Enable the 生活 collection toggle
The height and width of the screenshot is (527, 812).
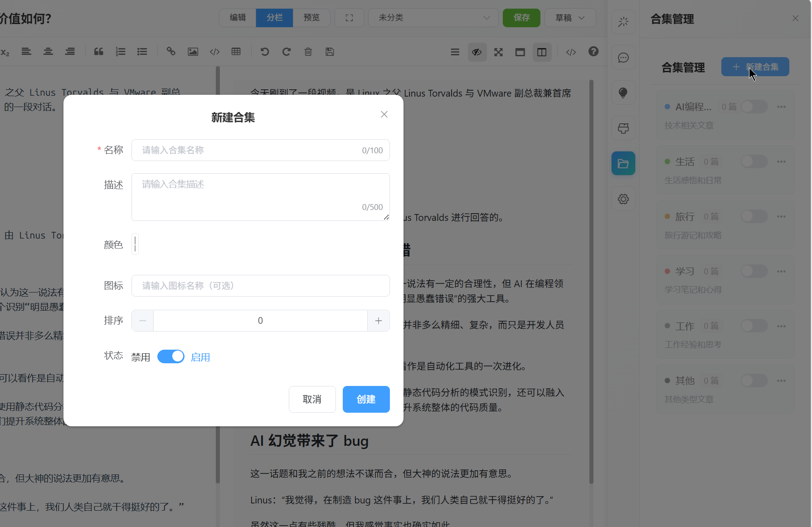click(754, 161)
